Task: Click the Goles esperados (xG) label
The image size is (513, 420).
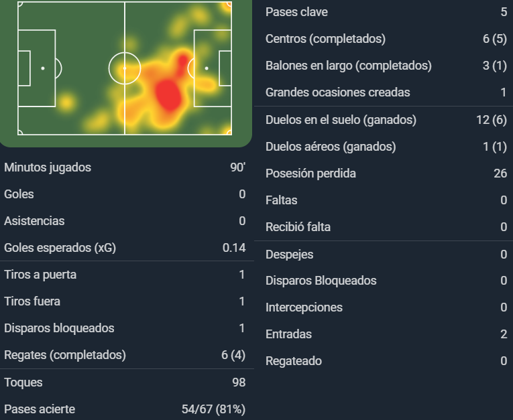Action: 60,248
